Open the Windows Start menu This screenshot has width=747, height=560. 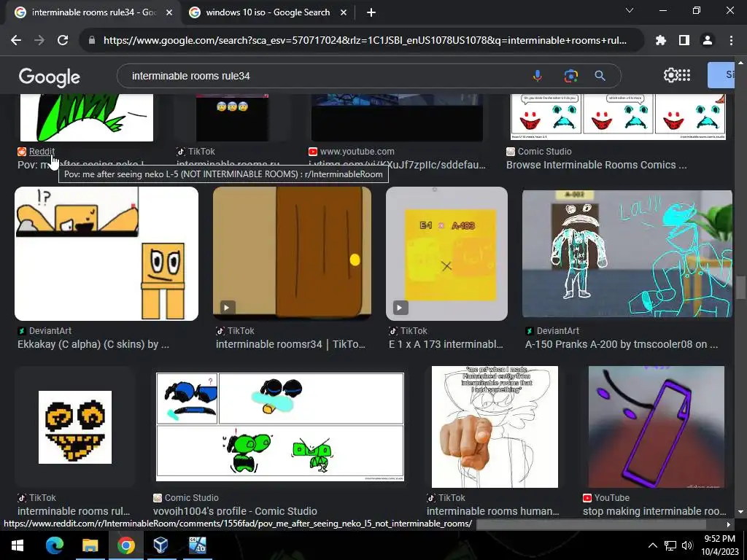click(18, 545)
